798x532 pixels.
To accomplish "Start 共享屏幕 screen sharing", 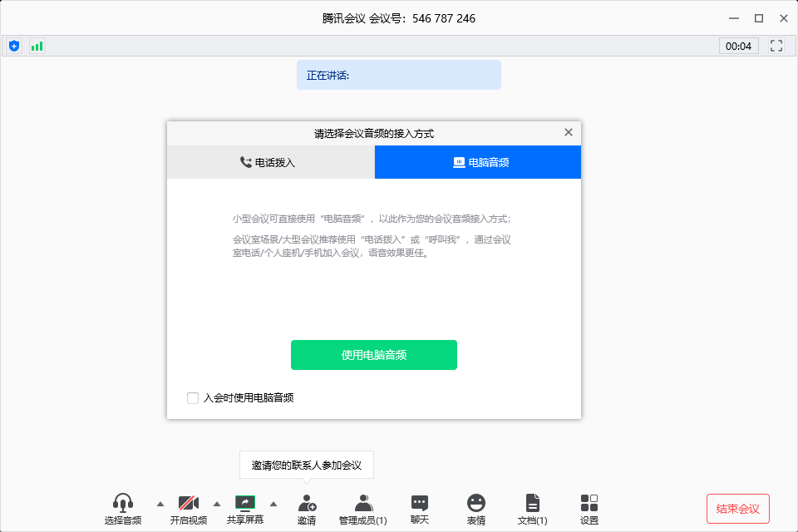I will pyautogui.click(x=244, y=509).
